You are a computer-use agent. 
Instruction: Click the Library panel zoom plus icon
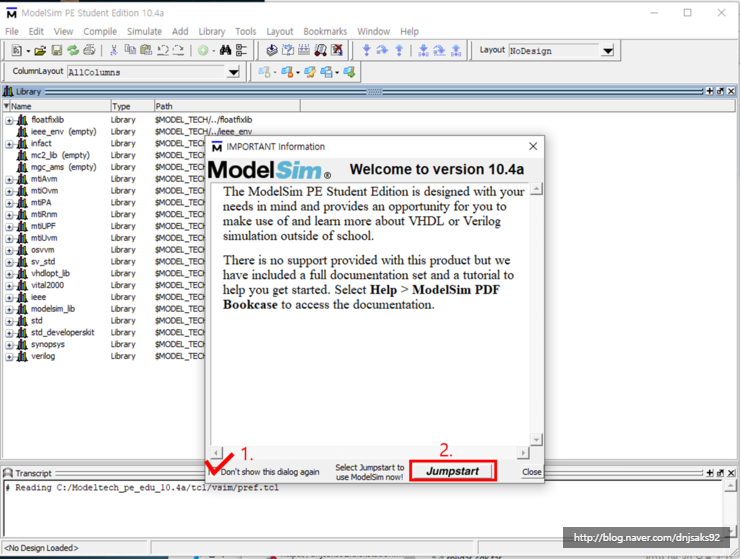pos(709,91)
